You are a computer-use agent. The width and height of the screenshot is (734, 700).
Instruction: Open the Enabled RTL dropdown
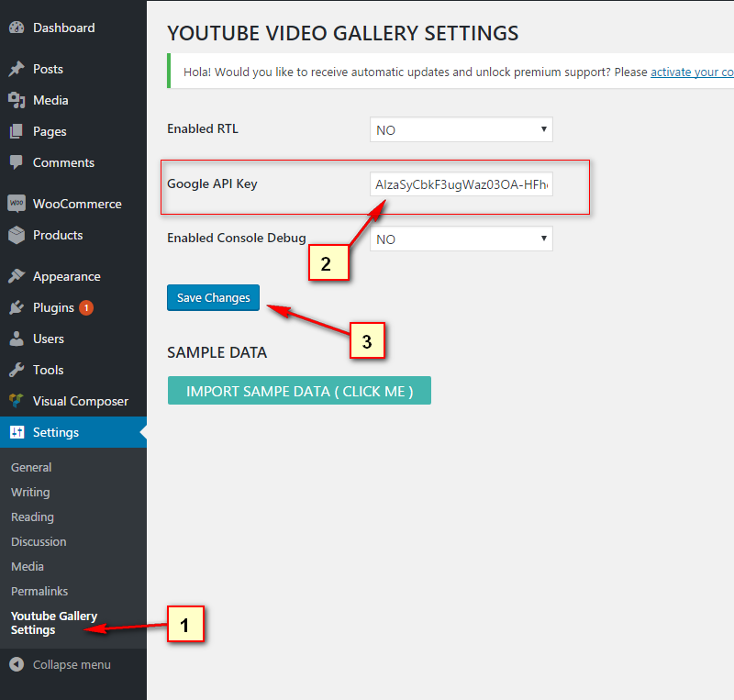pos(461,130)
